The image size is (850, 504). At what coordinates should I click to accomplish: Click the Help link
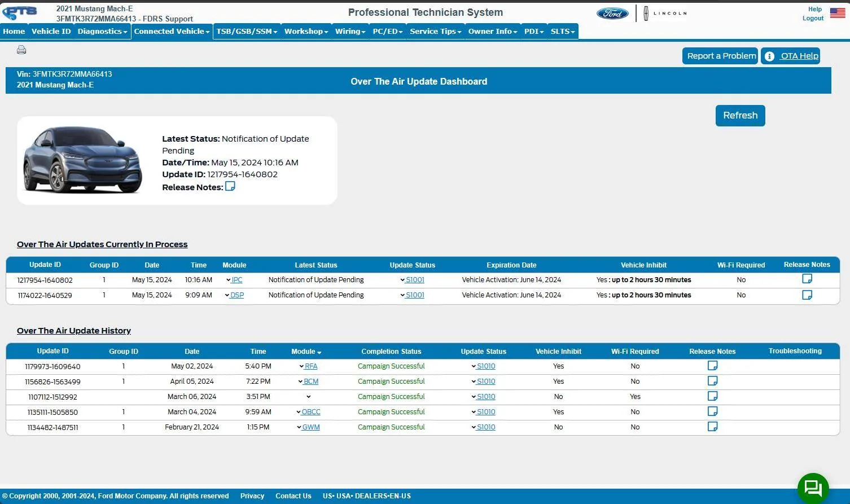(814, 9)
